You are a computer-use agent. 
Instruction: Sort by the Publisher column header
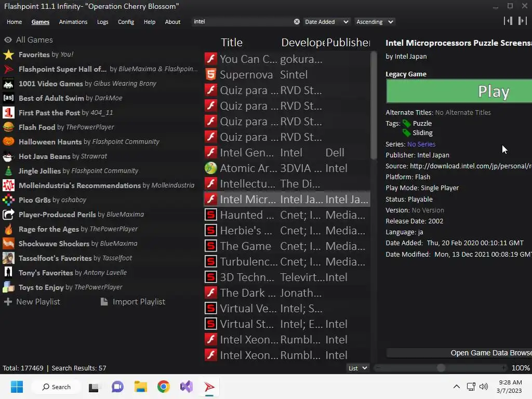(x=348, y=43)
